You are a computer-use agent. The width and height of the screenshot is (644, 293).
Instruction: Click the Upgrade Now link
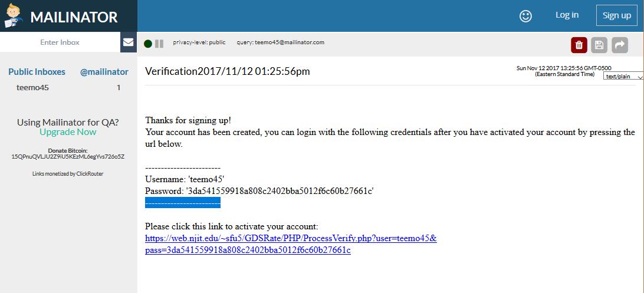click(68, 132)
